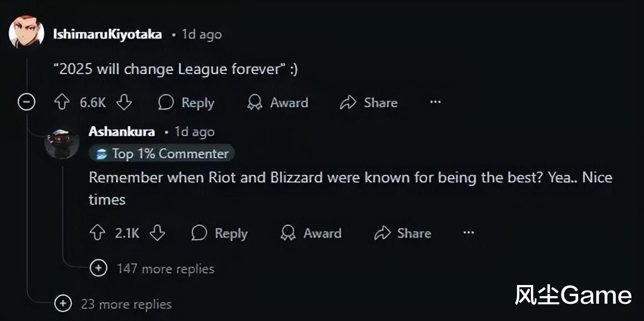Upvote IshimaruKiyotaka's comment
Screen dimensions: 644x321
click(62, 102)
